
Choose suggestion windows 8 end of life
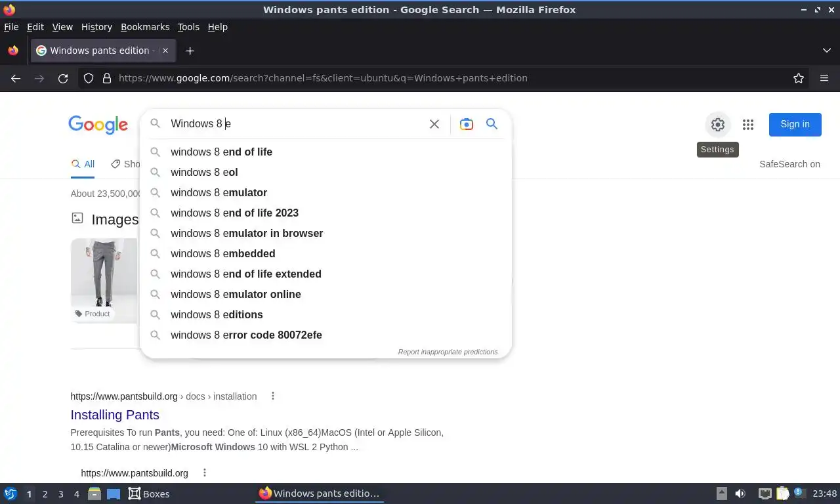325,152
